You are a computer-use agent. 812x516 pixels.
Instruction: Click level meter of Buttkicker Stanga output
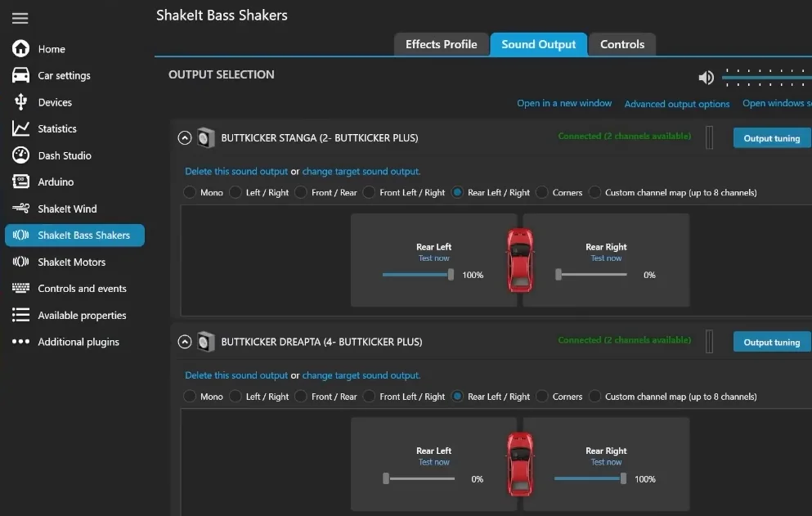(x=710, y=138)
